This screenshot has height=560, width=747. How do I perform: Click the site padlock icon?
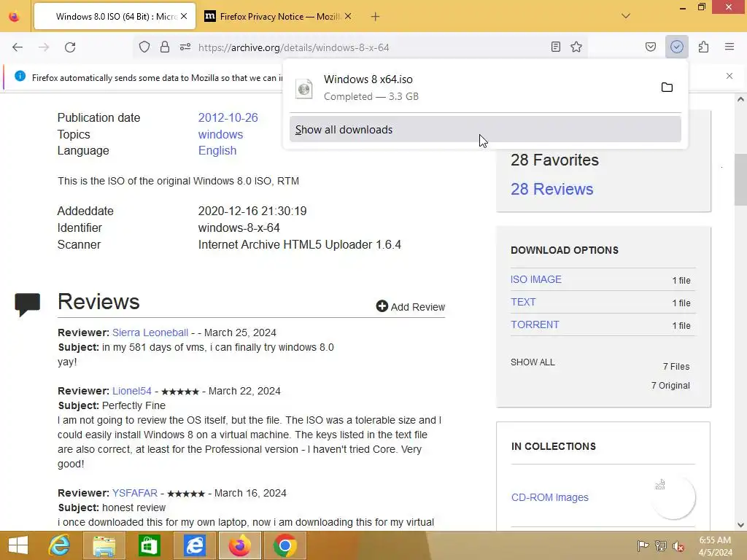[165, 47]
